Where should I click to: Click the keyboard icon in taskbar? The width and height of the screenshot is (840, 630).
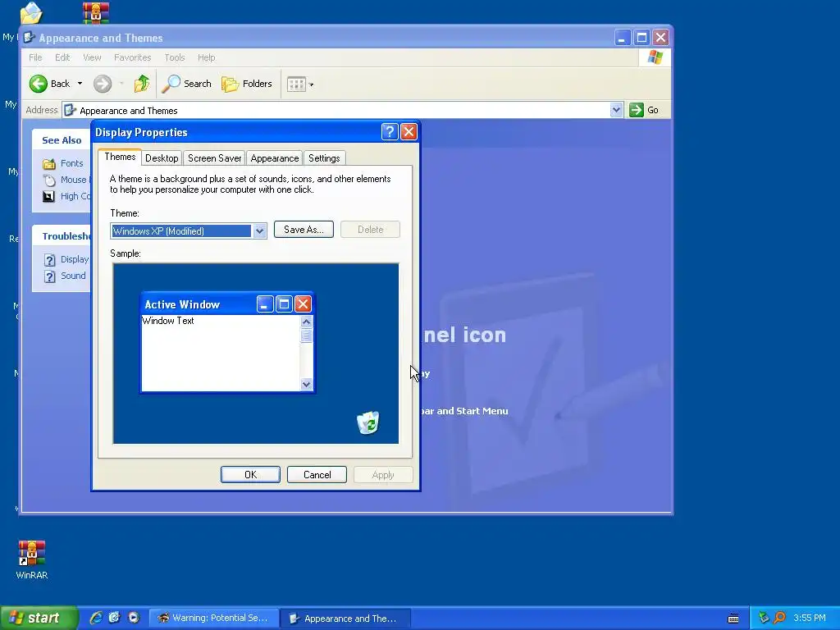click(x=733, y=619)
